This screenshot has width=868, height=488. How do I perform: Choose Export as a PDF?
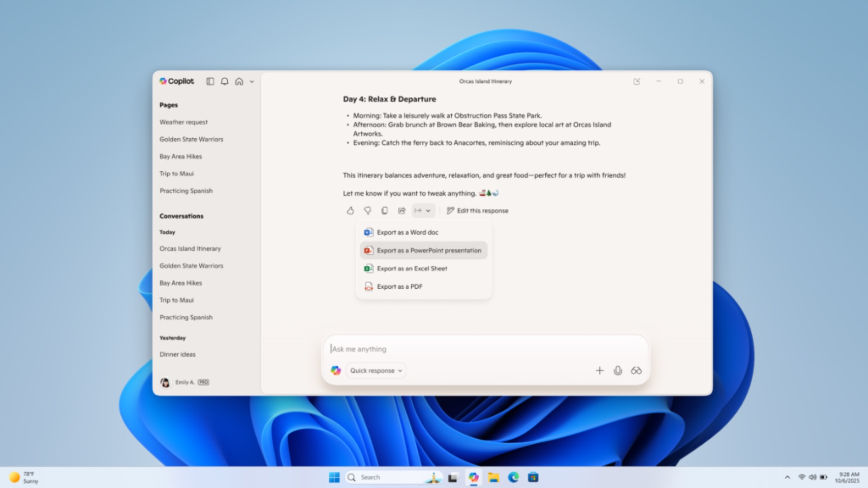[399, 286]
